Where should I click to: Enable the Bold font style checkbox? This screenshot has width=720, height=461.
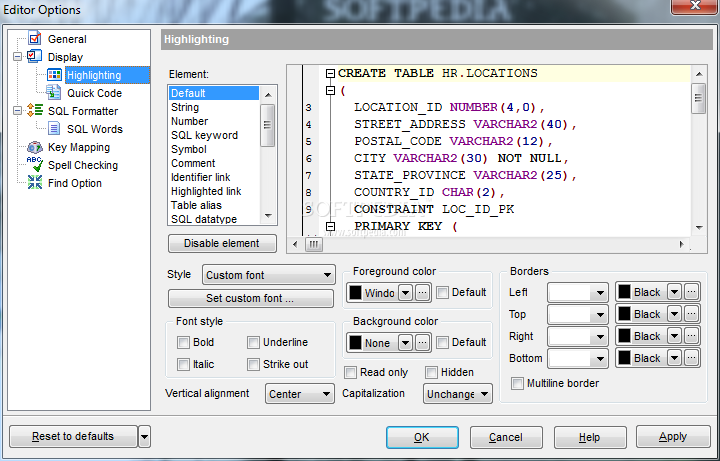coord(184,342)
